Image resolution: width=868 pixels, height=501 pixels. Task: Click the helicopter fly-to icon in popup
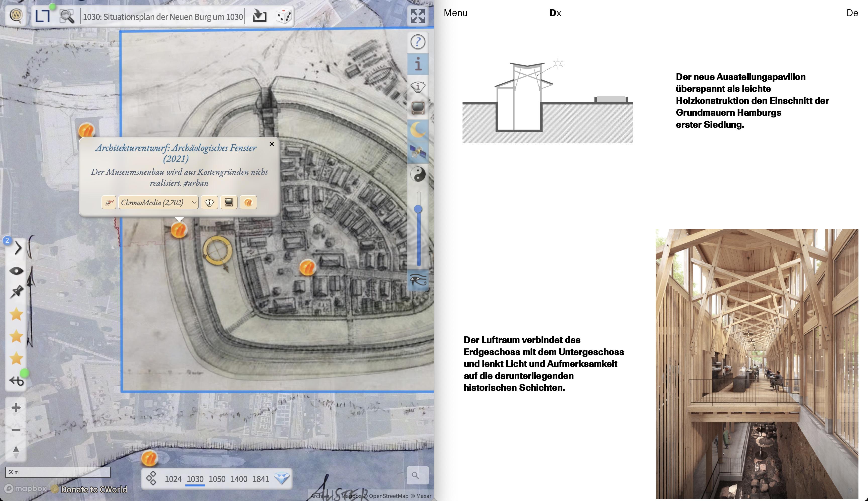click(109, 202)
